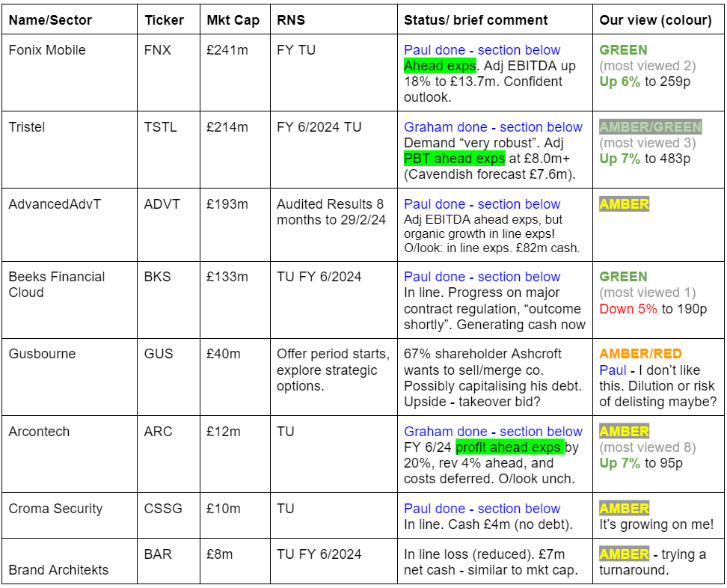Open the Fonix Mobile 'Paul done - section below' link
This screenshot has height=588, width=727.
point(482,50)
